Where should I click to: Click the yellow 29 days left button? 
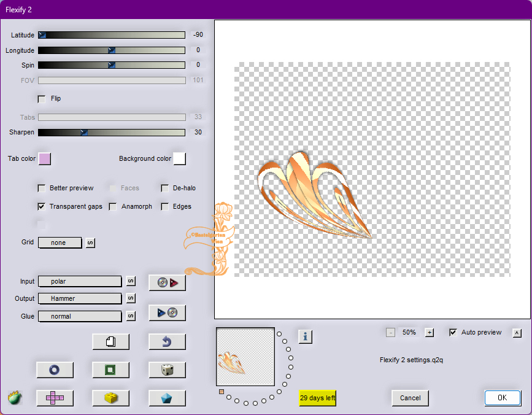coord(318,398)
